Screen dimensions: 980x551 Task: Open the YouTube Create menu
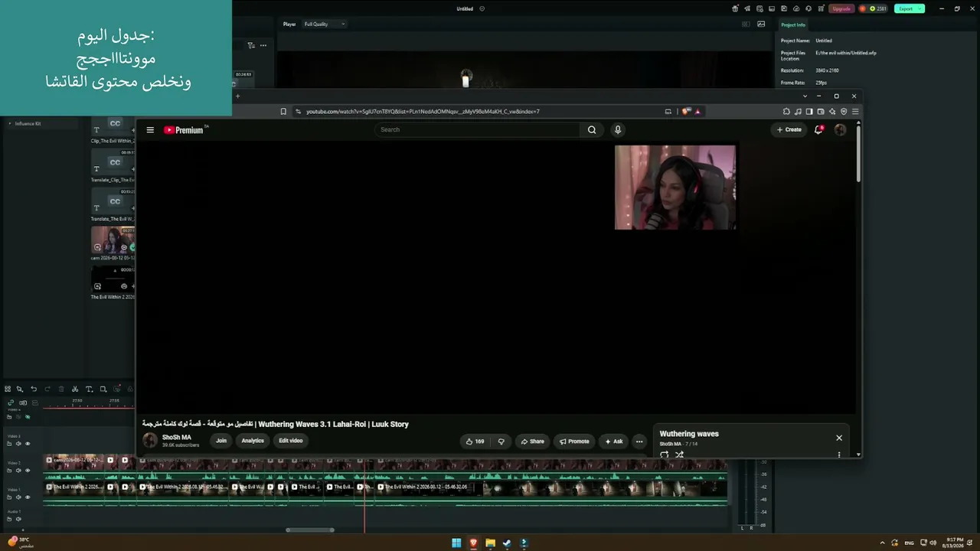pyautogui.click(x=789, y=130)
